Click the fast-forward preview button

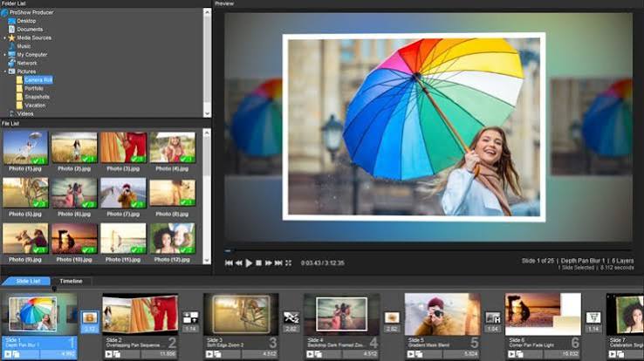[268, 263]
